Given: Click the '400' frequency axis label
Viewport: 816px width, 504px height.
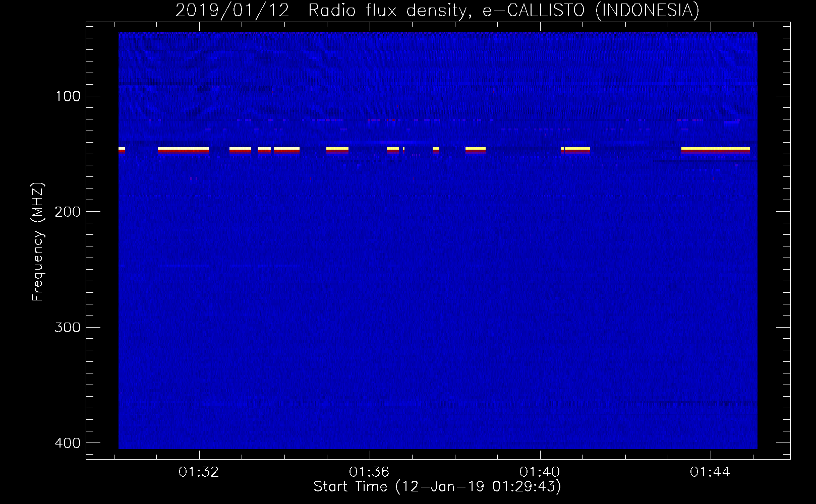Looking at the screenshot, I should (x=68, y=443).
